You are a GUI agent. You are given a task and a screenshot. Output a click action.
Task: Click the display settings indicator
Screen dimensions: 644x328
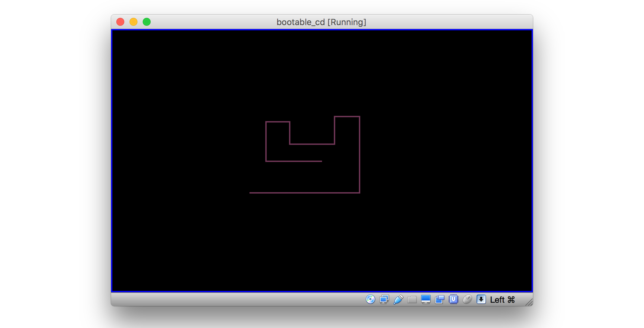pos(426,300)
